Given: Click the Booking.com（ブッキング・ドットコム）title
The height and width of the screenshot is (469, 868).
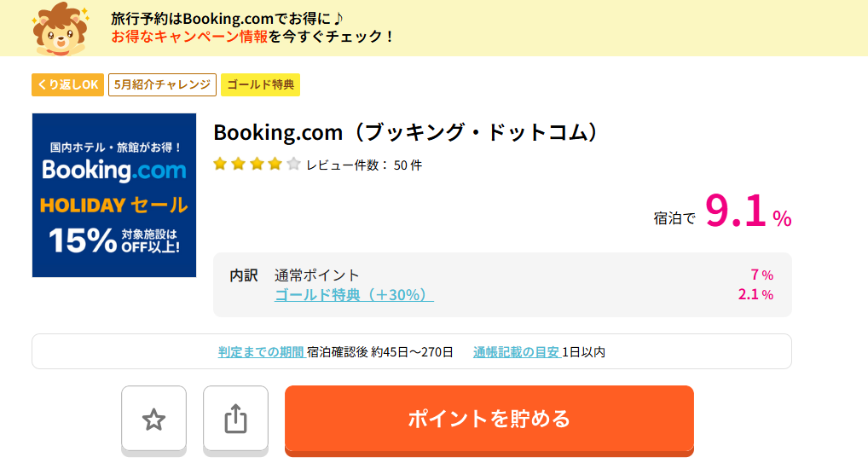Looking at the screenshot, I should [408, 132].
